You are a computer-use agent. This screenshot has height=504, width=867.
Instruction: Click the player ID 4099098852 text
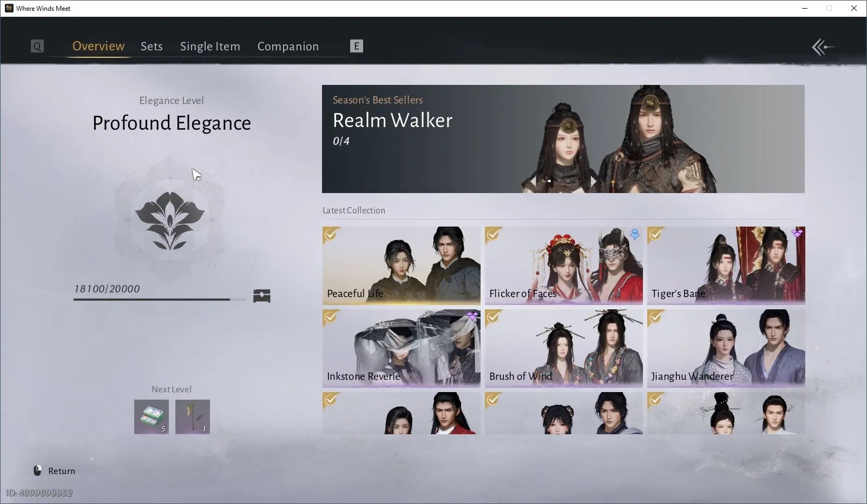coord(39,493)
